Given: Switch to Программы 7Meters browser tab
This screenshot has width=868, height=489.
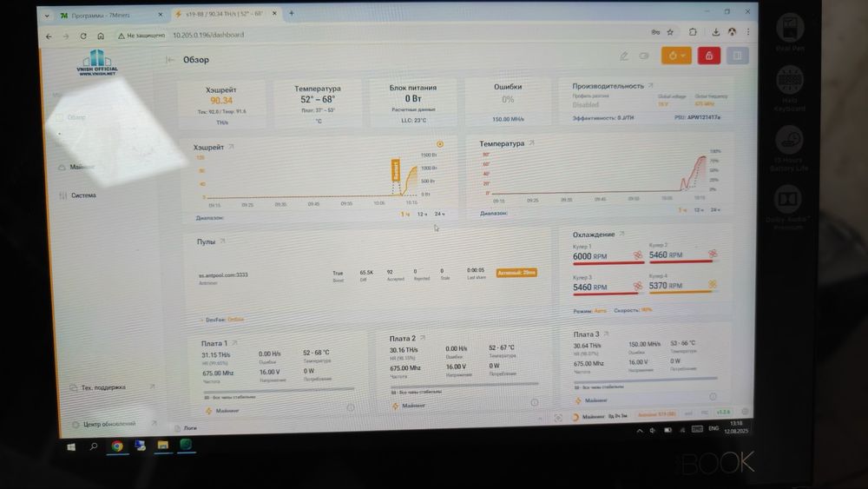Looking at the screenshot, I should tap(110, 16).
